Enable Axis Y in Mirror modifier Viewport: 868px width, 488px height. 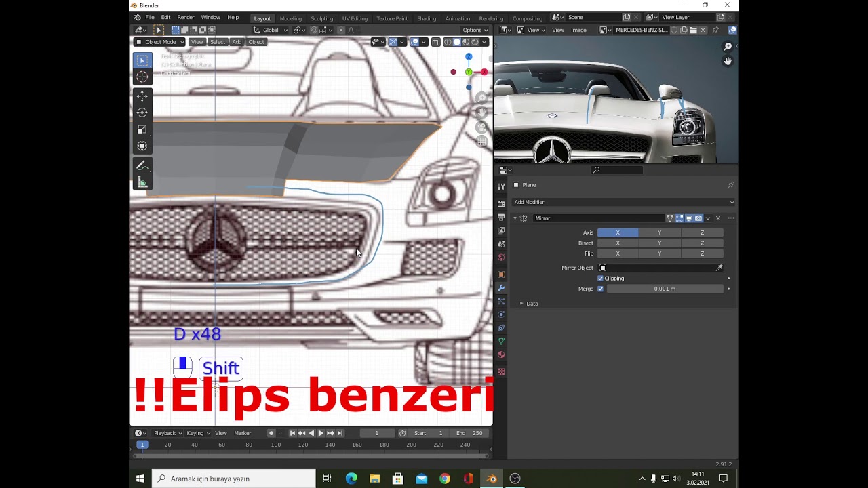[x=659, y=232]
